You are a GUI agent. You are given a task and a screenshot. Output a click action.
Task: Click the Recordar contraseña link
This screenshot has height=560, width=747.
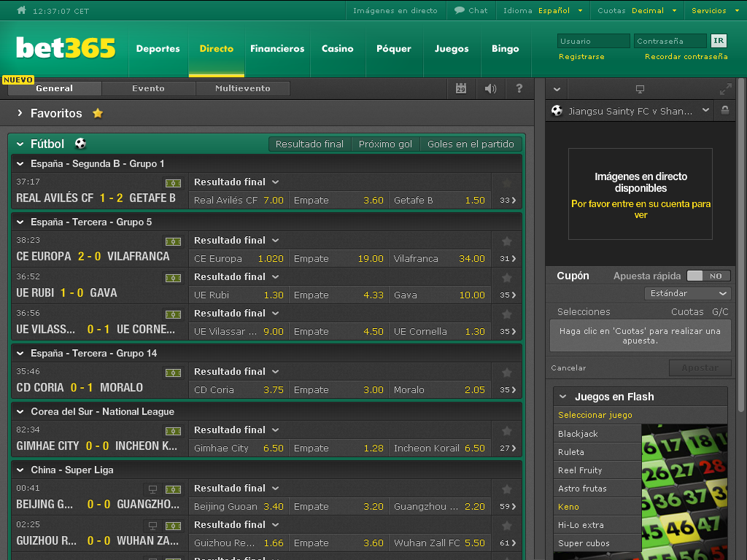pos(686,57)
